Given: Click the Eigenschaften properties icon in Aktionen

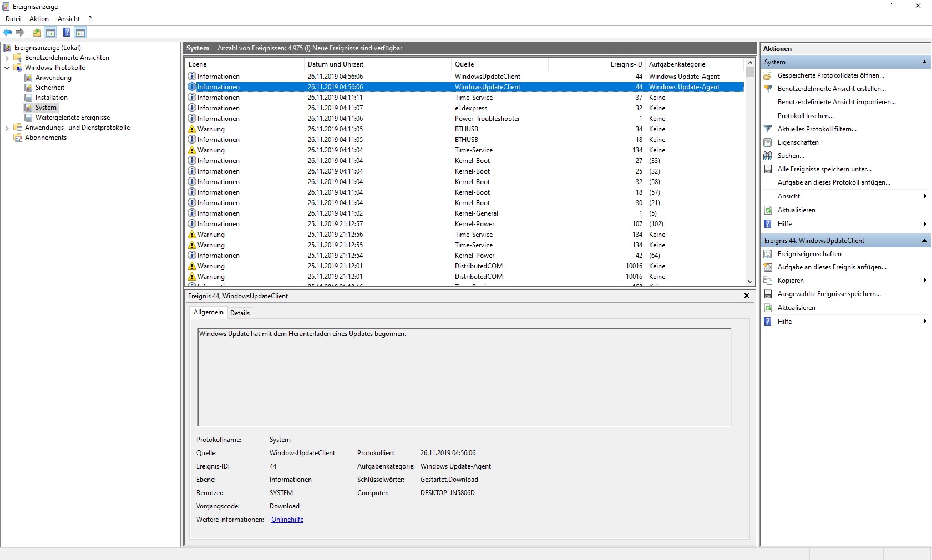Looking at the screenshot, I should 768,142.
